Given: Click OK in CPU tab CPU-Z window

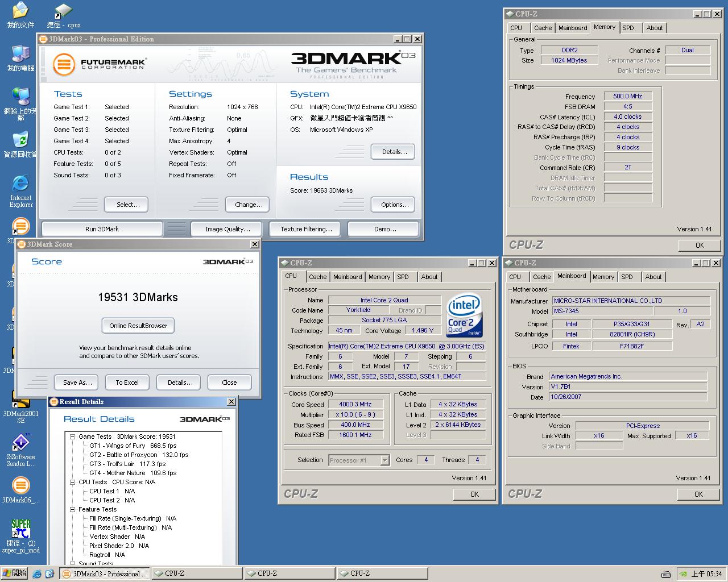Looking at the screenshot, I should click(x=474, y=494).
